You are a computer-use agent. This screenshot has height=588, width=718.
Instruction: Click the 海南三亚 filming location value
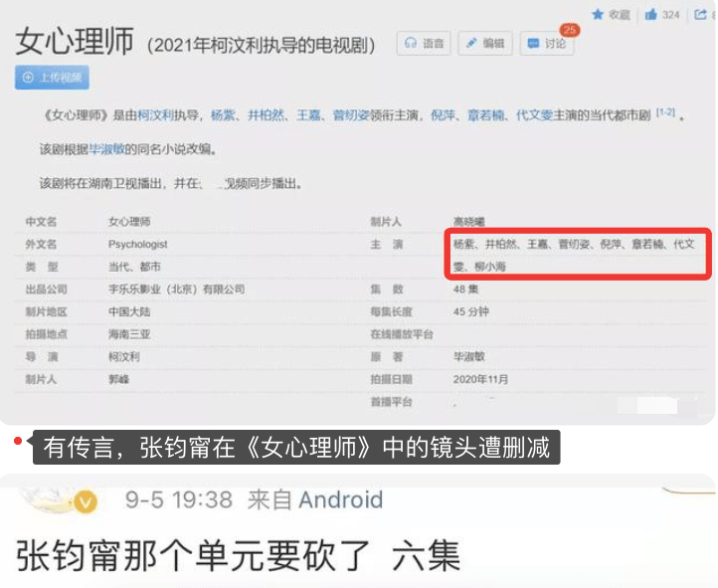pos(129,334)
